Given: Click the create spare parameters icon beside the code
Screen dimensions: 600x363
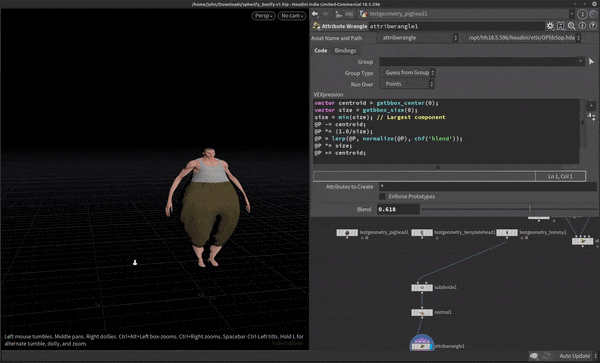Looking at the screenshot, I should click(591, 117).
